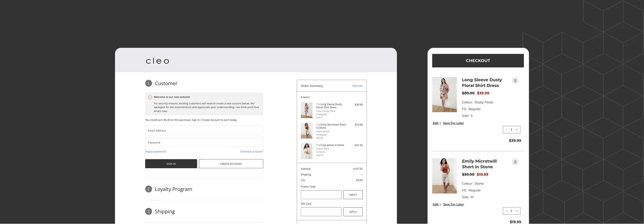This screenshot has width=644, height=224.
Task: Open Edit Cart in Order Summary
Action: pos(357,86)
